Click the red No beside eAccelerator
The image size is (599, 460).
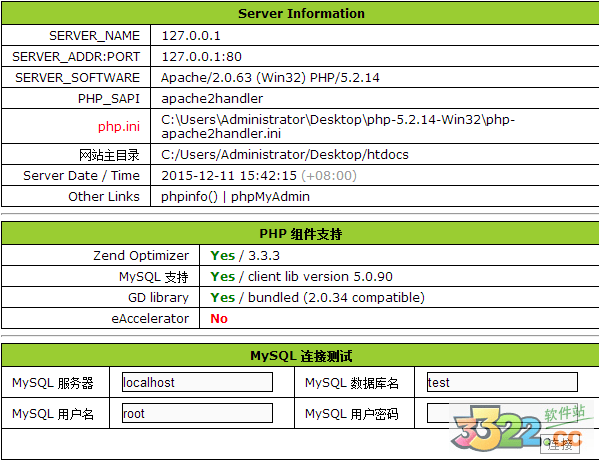point(219,319)
